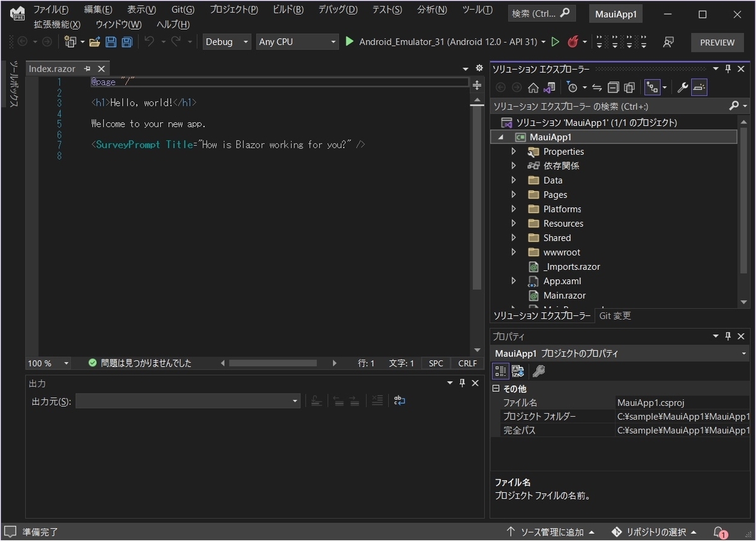The width and height of the screenshot is (756, 542).
Task: Click the Live Share feedback person icon
Action: pos(668,42)
